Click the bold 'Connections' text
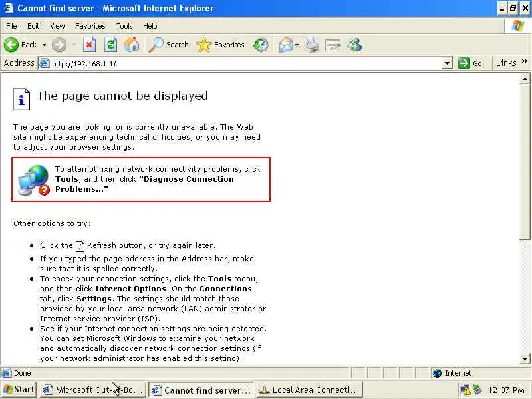This screenshot has height=399, width=532. click(x=225, y=289)
